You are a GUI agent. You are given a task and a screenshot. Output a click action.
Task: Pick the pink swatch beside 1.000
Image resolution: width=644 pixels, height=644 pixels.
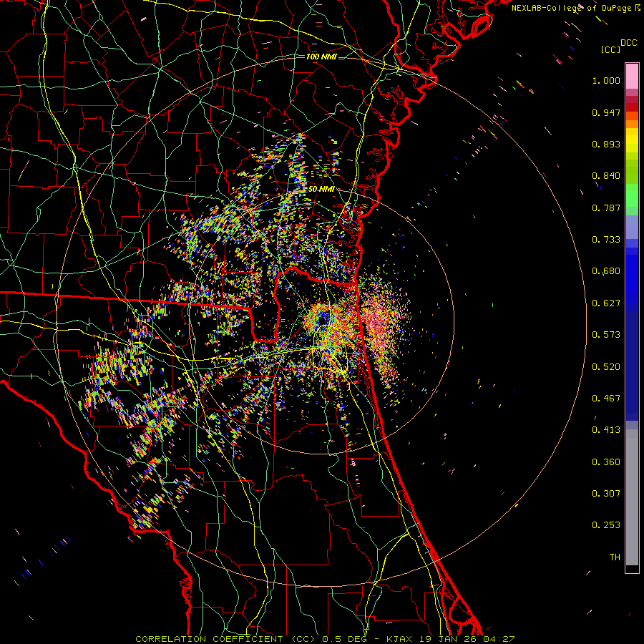(x=632, y=77)
